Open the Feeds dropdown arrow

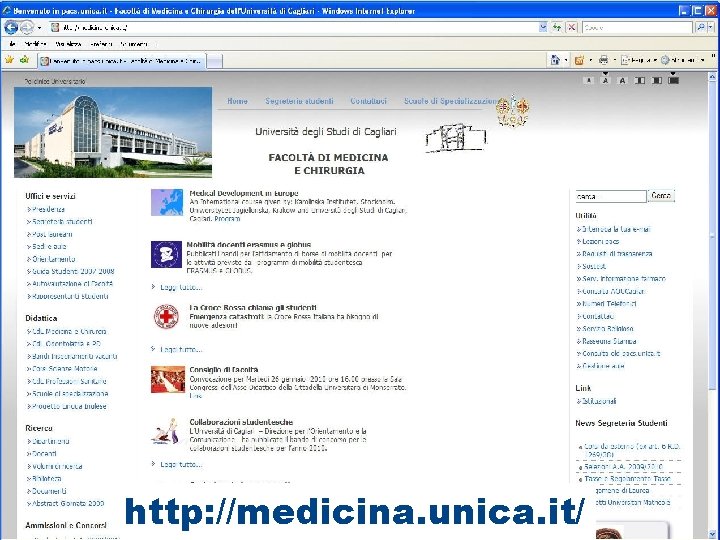[591, 60]
